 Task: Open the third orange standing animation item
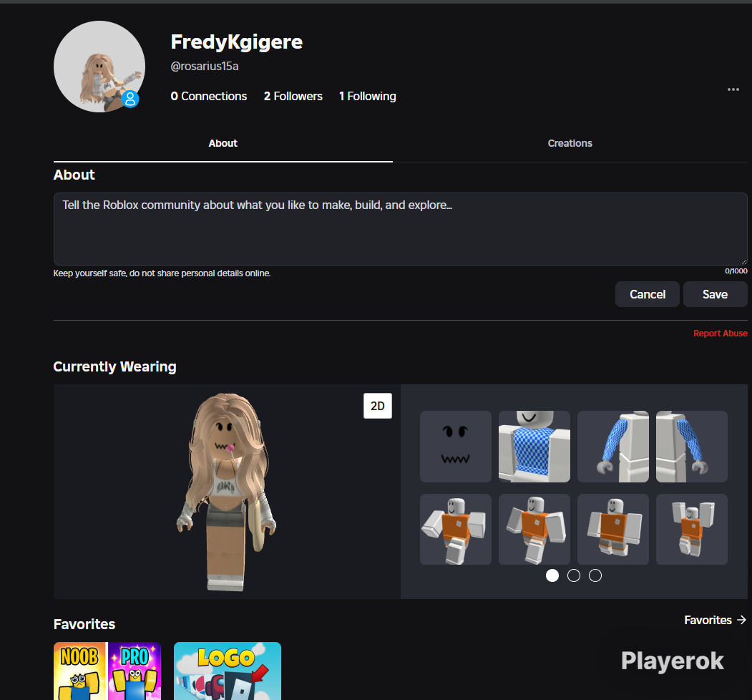[613, 529]
